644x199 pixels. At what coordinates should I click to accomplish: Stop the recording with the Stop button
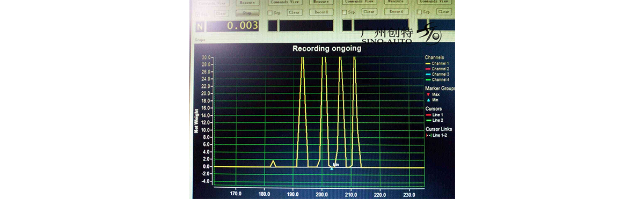click(x=247, y=13)
